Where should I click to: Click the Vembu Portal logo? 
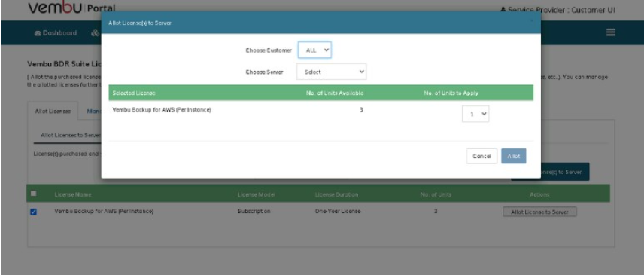tap(71, 8)
